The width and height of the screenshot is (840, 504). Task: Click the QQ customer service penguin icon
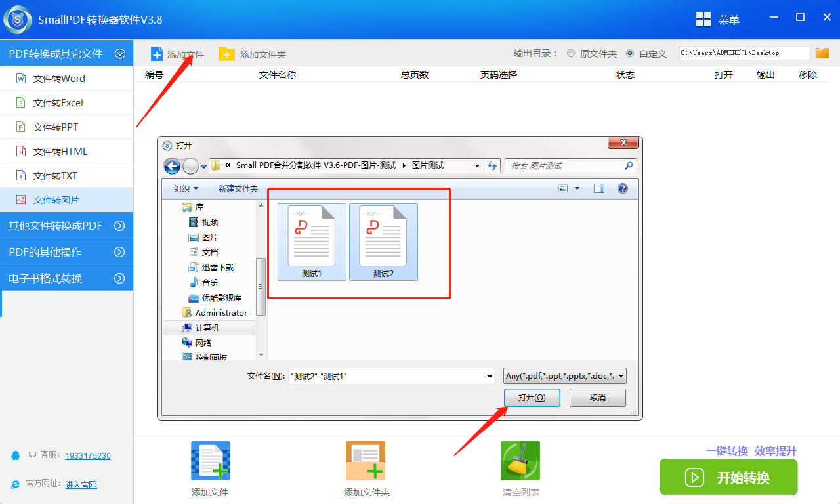tap(16, 455)
